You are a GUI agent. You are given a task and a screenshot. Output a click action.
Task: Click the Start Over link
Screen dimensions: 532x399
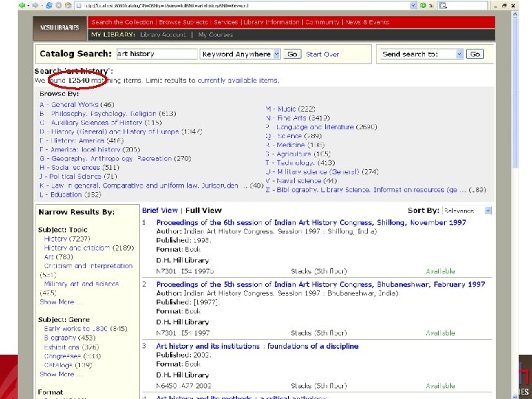coord(322,54)
